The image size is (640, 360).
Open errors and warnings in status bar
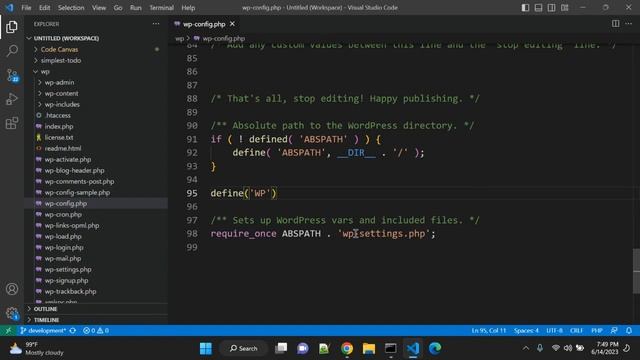(x=96, y=330)
